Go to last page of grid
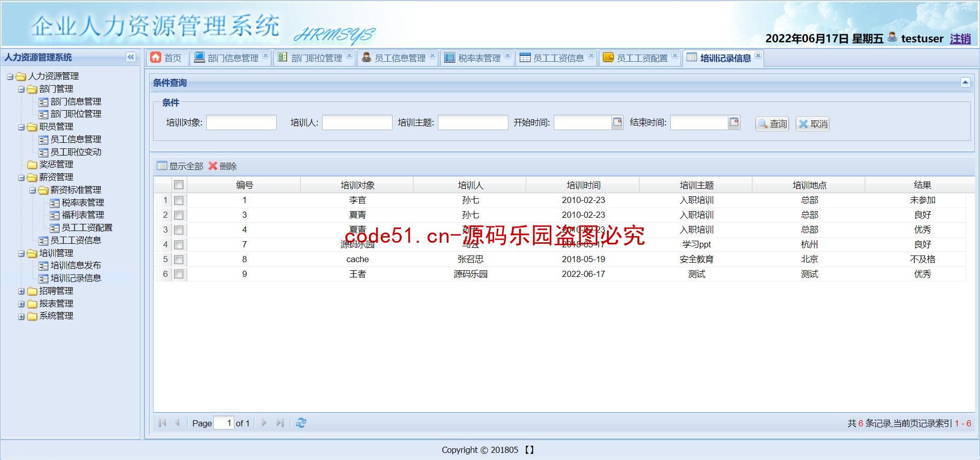This screenshot has height=460, width=980. pyautogui.click(x=280, y=423)
